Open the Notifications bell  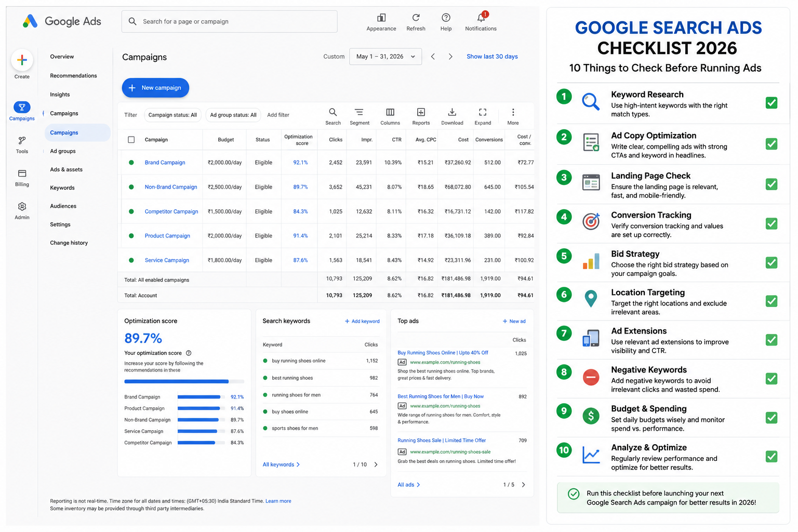click(481, 17)
